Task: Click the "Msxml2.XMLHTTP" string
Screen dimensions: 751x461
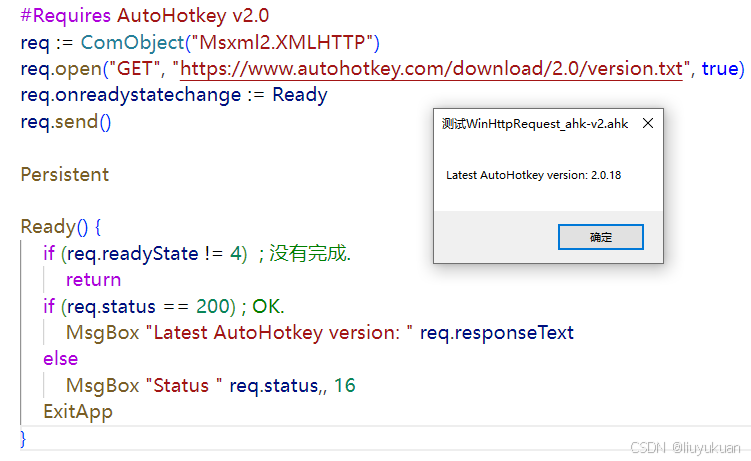Action: [282, 43]
